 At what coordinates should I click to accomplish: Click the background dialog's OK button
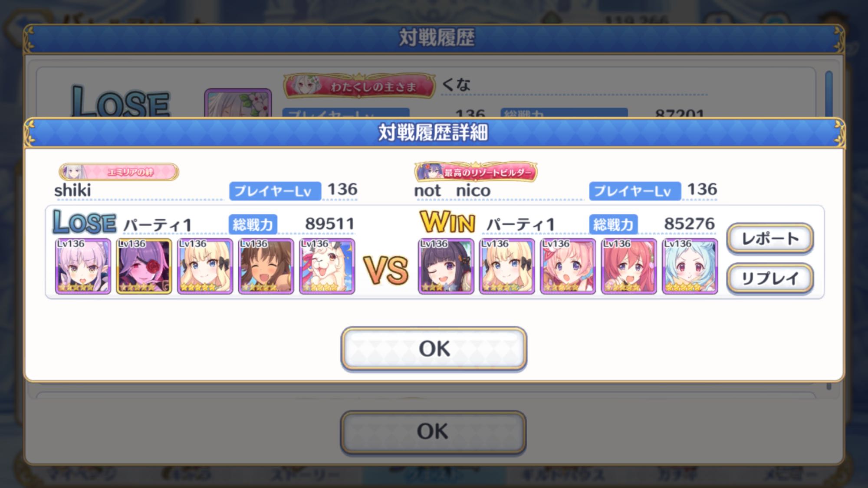(x=433, y=432)
